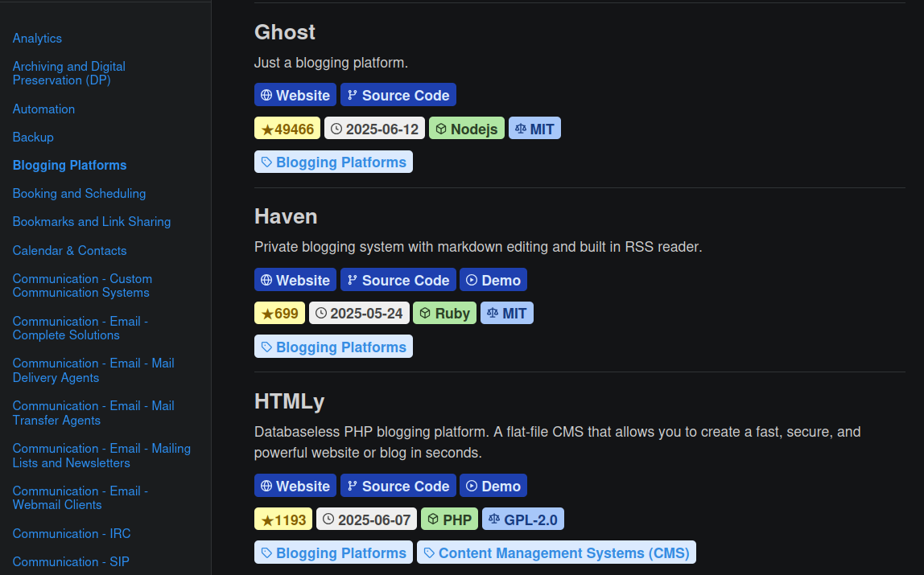
Task: Select the bold Blogging Platforms sidebar entry
Action: 69,166
